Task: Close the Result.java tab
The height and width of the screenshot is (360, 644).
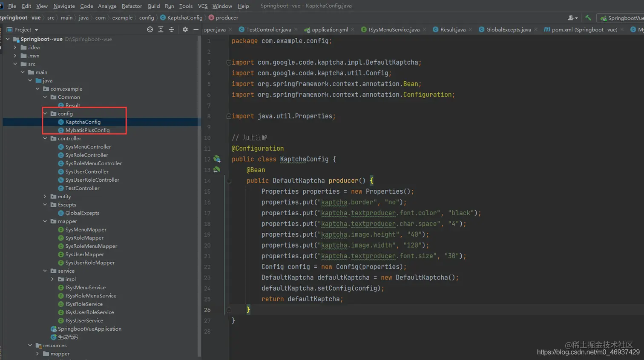Action: [471, 29]
